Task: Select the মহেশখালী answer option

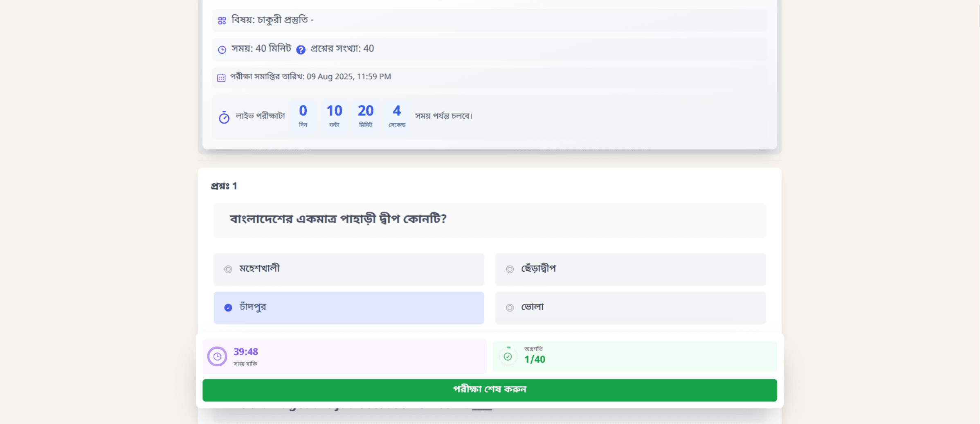Action: [348, 269]
